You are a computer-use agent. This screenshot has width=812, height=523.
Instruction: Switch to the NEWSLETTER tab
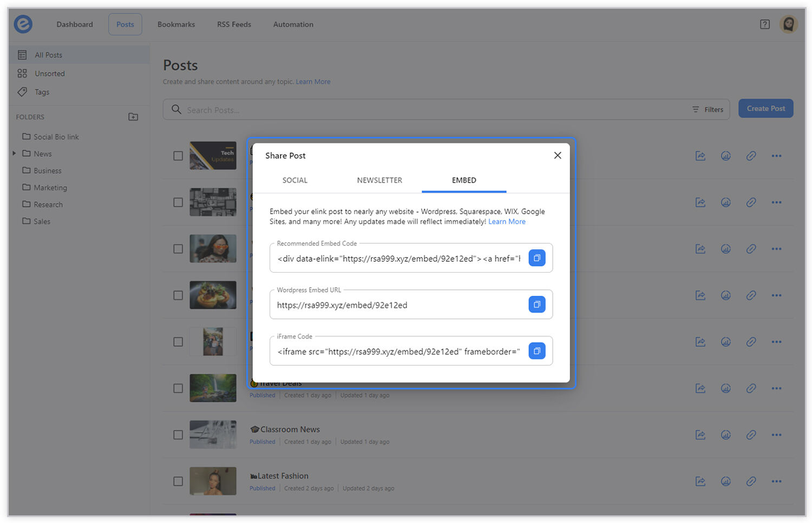[379, 180]
